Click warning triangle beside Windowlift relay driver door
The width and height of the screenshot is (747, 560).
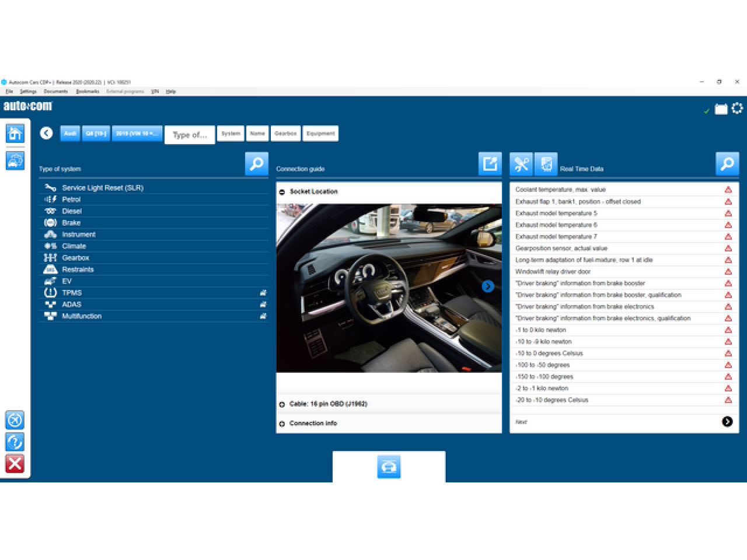tap(728, 271)
